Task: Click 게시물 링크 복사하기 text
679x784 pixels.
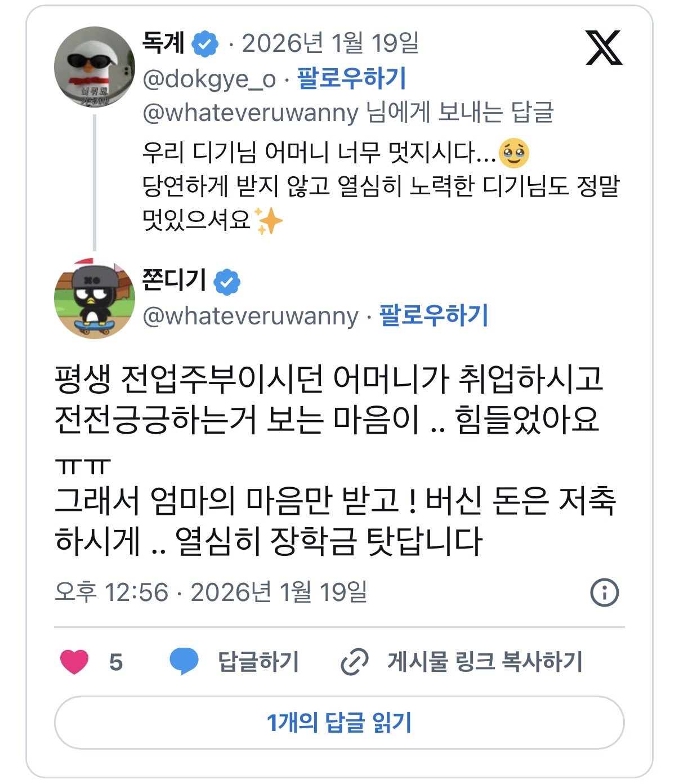Action: coord(485,662)
